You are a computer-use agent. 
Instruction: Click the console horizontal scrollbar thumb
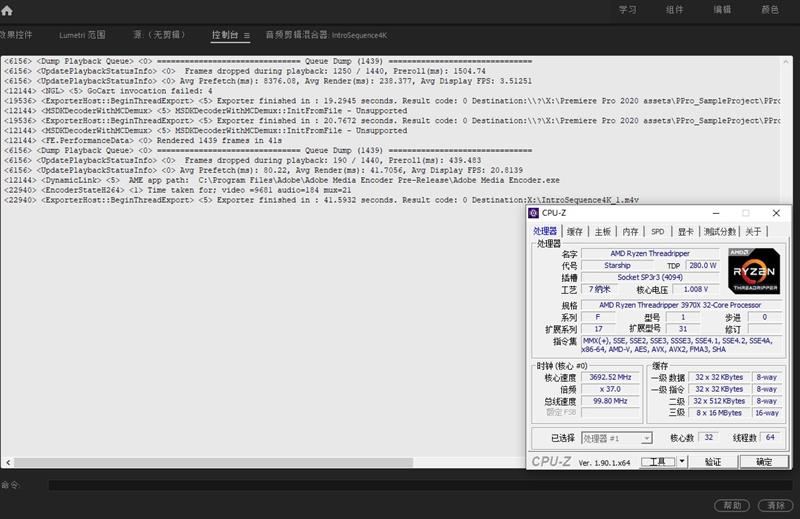pos(213,462)
